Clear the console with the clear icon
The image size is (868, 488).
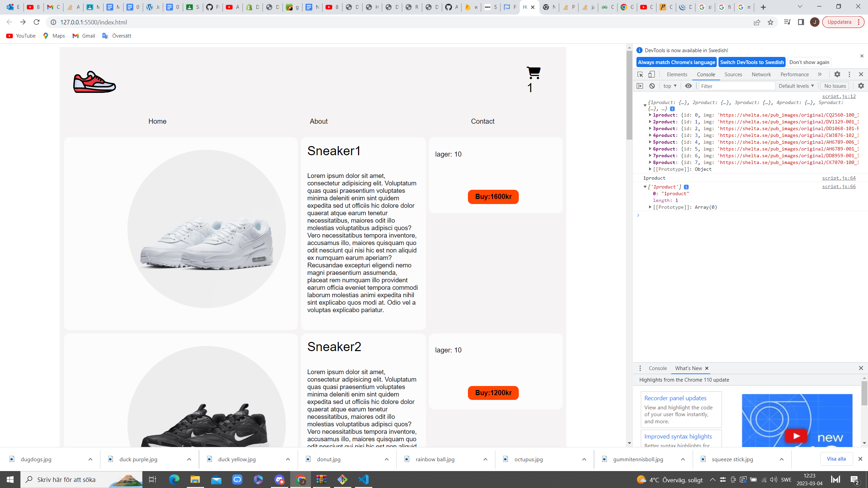pyautogui.click(x=652, y=86)
